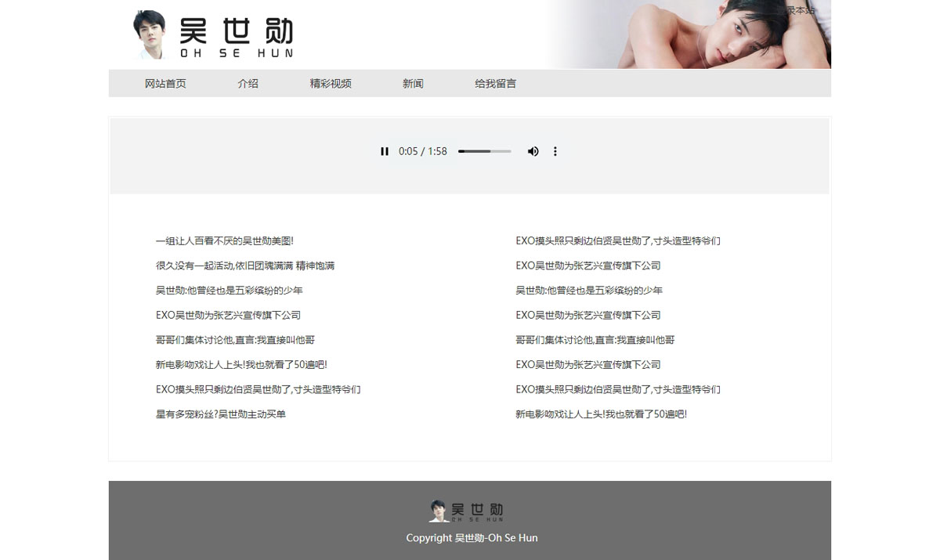This screenshot has height=560, width=940.
Task: Open left-column link 哥哥们集体讨论他,直言:我直接叫他哥
Action: point(235,340)
